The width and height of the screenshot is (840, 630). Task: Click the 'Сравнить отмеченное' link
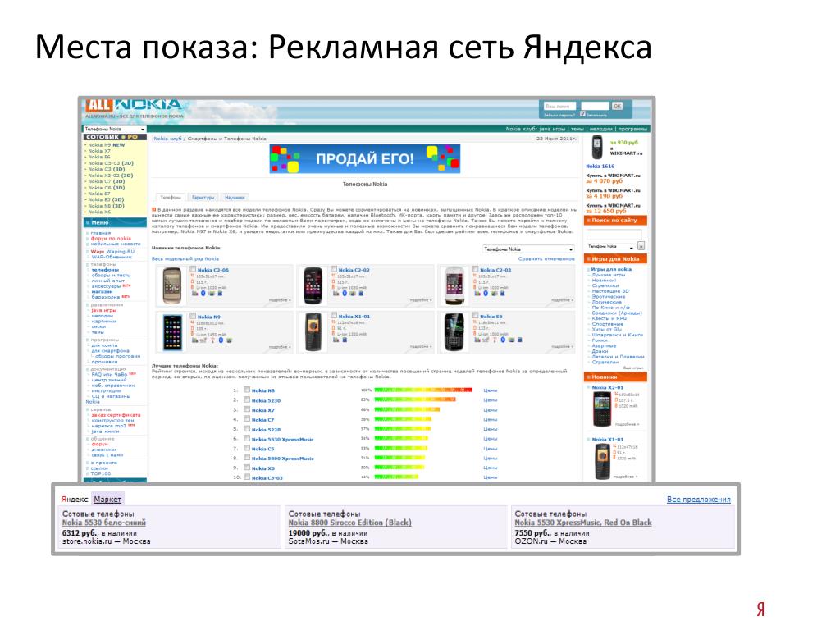[546, 258]
